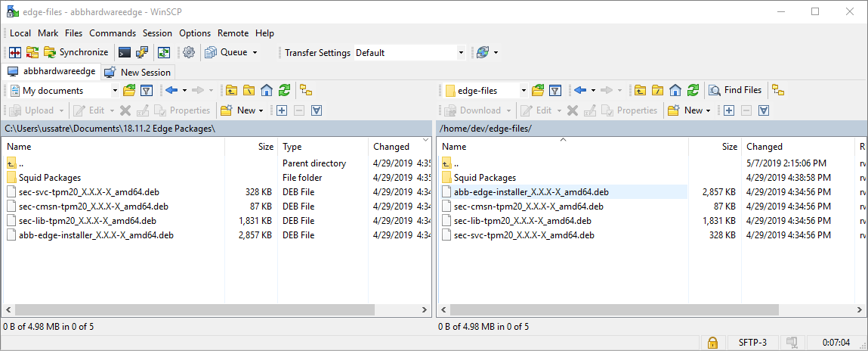Image resolution: width=868 pixels, height=351 pixels.
Task: Click the Compare Directories icon in main toolbar
Action: point(15,52)
